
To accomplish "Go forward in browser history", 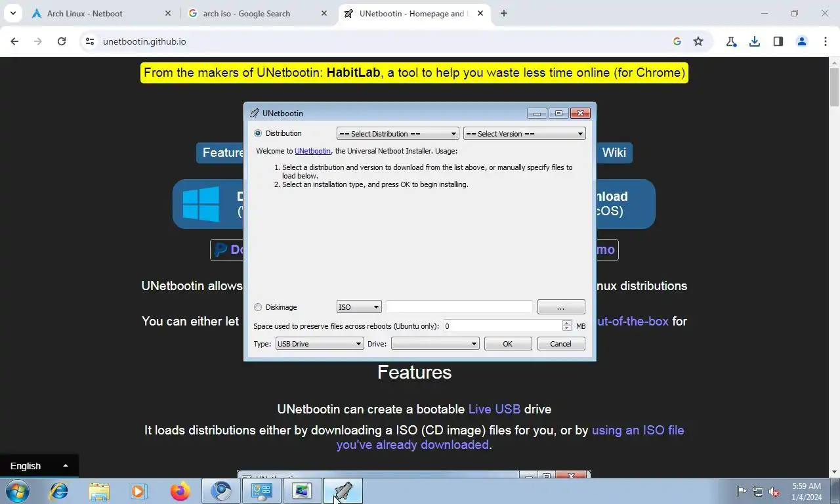I will pos(38,41).
